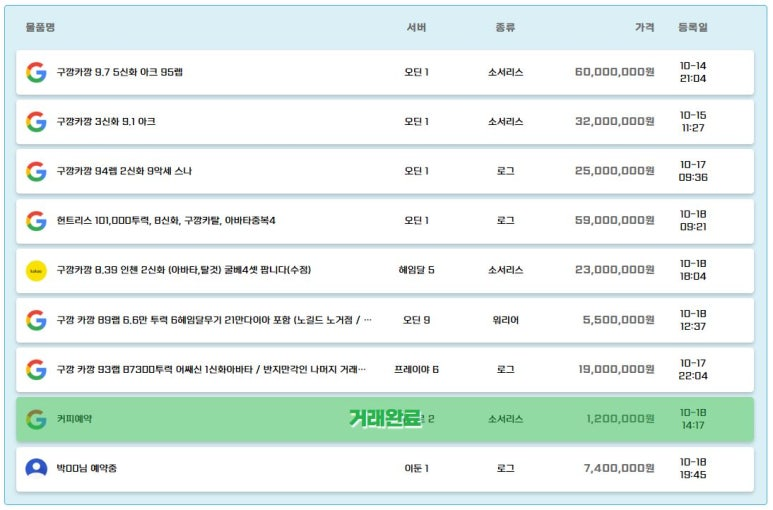The height and width of the screenshot is (510, 773).
Task: Click Google icon on 32,000,000원 listing
Action: 36,122
